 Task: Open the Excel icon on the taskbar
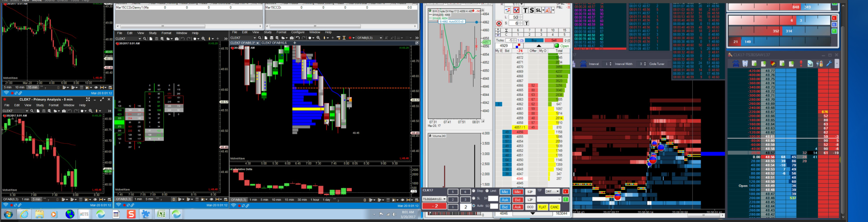point(161,214)
